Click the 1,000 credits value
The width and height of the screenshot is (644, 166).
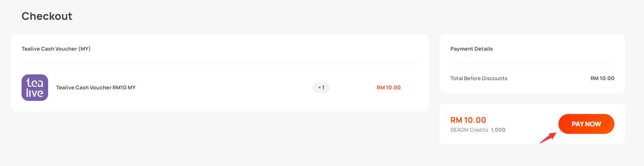[x=498, y=130]
